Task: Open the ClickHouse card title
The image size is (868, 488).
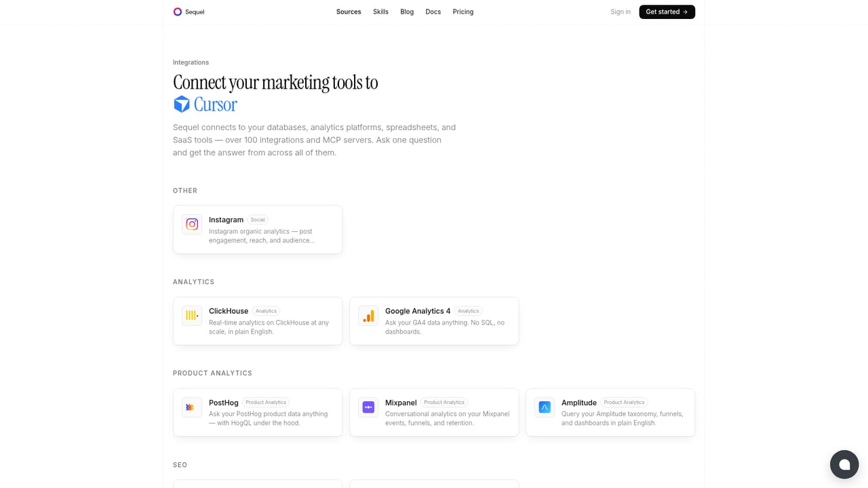Action: (229, 311)
